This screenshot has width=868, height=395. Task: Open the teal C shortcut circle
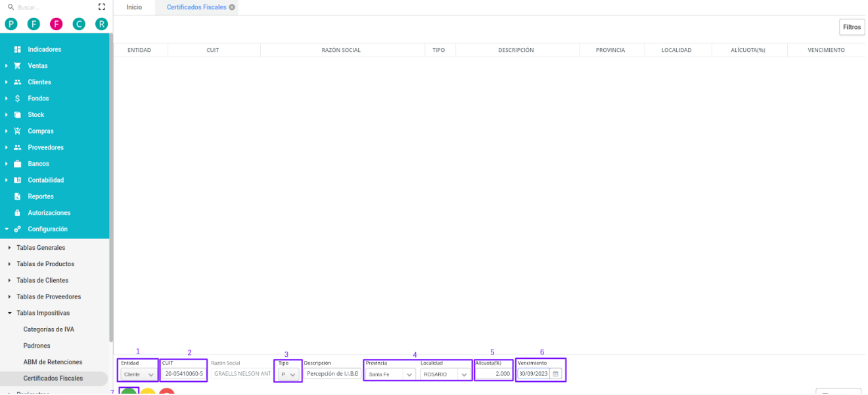[79, 24]
